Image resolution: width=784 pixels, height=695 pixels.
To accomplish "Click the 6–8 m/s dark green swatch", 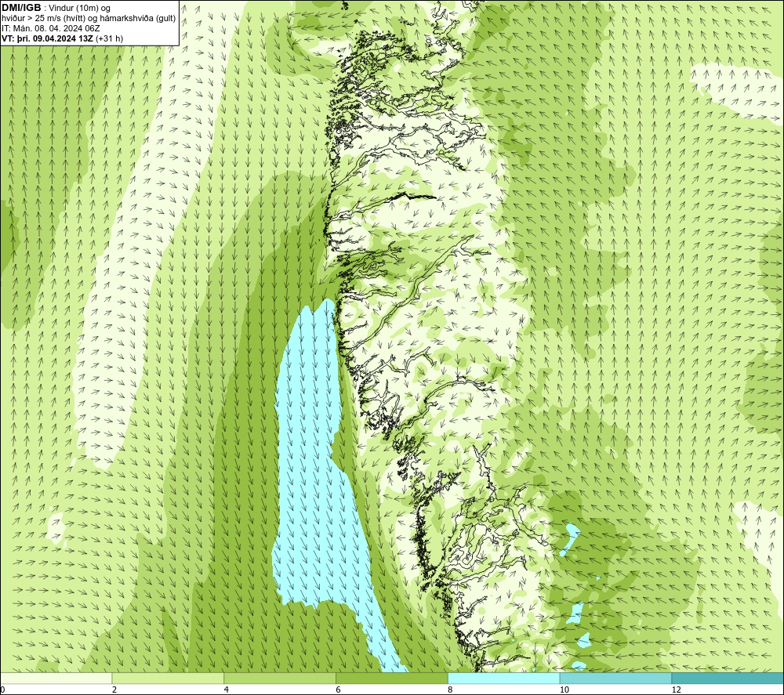I will [x=392, y=678].
